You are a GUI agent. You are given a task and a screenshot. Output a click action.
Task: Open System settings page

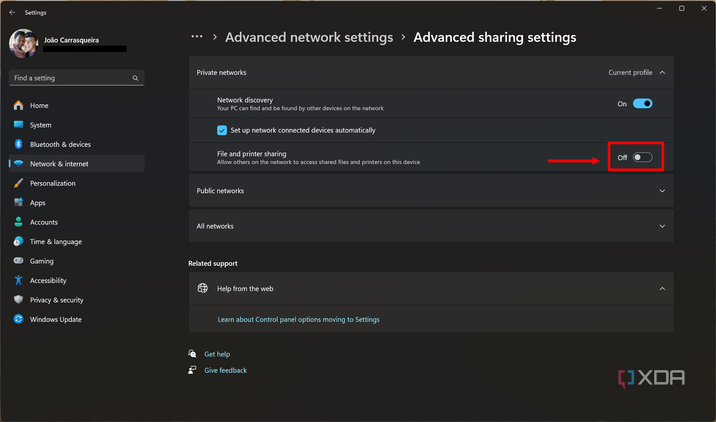coord(77,125)
